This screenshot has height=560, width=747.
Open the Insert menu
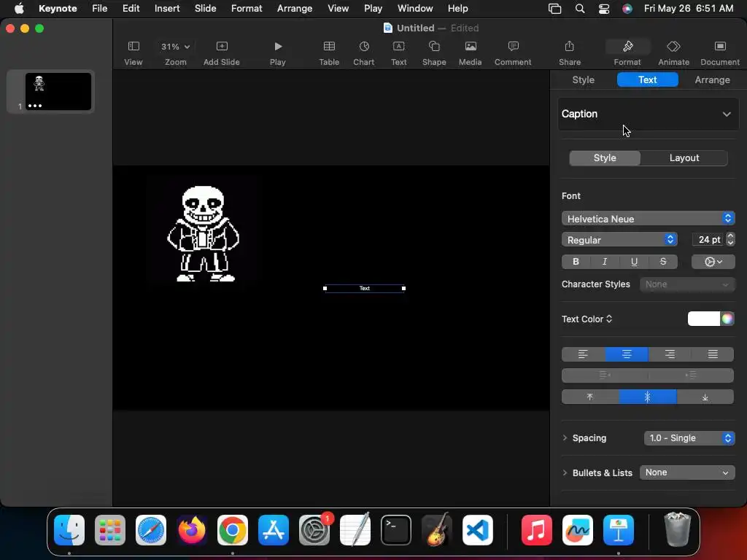click(167, 9)
